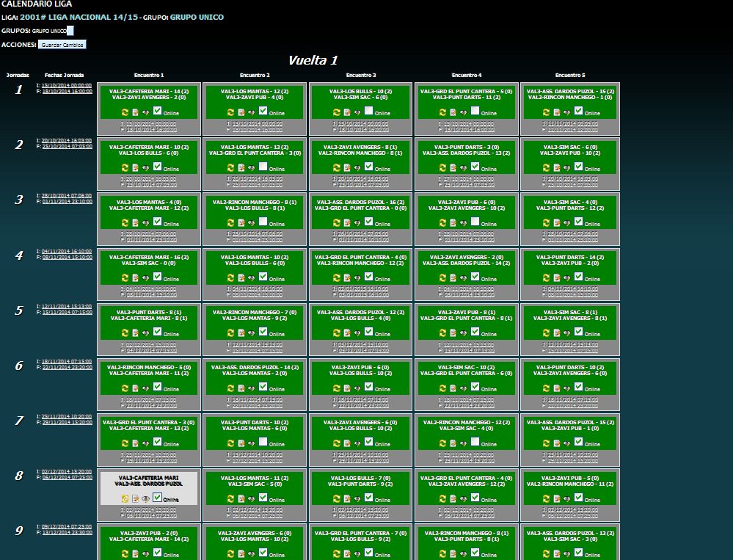
Task: Click swap icon for Los Bulls vs Punt Darts
Action: [336, 498]
